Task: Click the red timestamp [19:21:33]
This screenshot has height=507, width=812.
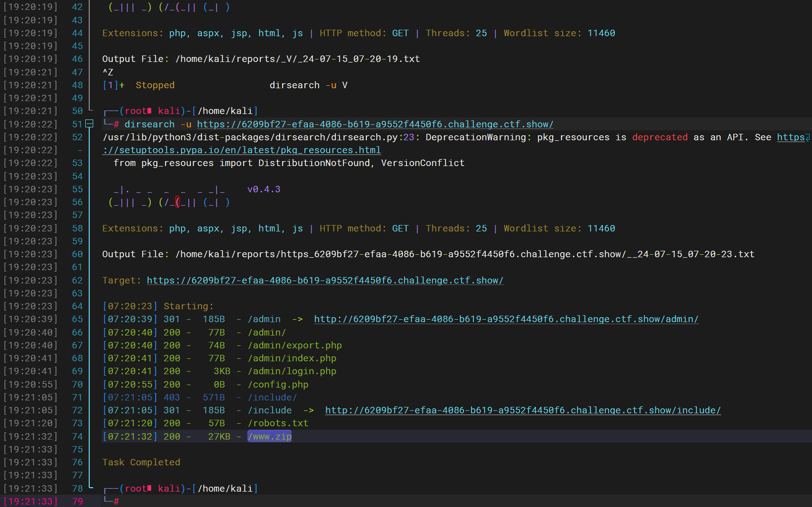Action: pos(30,501)
